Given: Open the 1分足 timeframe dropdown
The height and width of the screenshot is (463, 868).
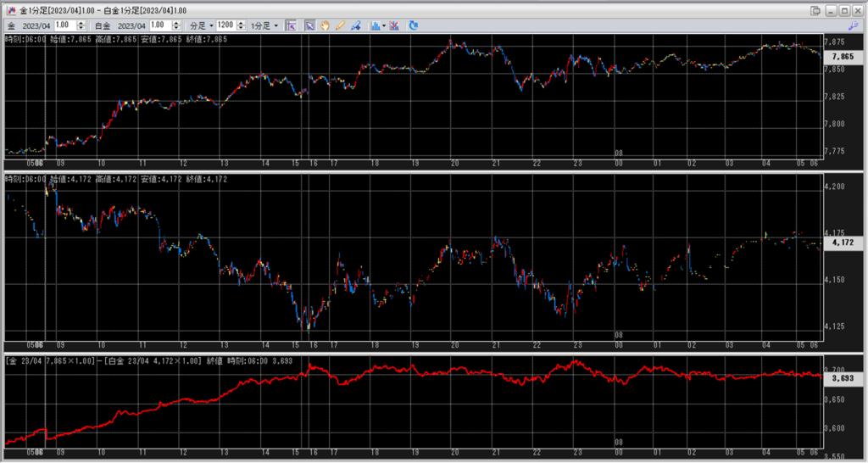Looking at the screenshot, I should tap(265, 25).
